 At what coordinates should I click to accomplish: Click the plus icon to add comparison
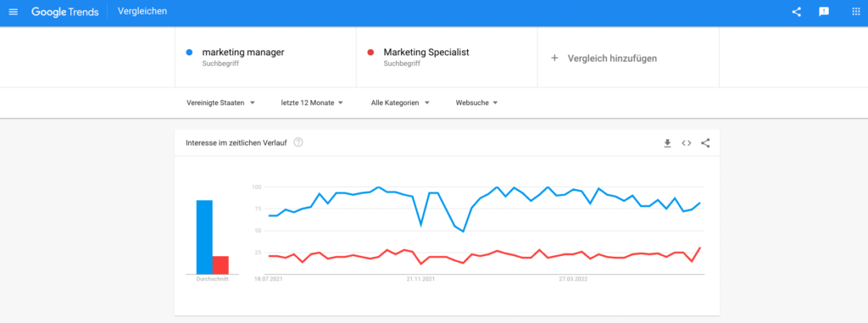click(554, 58)
